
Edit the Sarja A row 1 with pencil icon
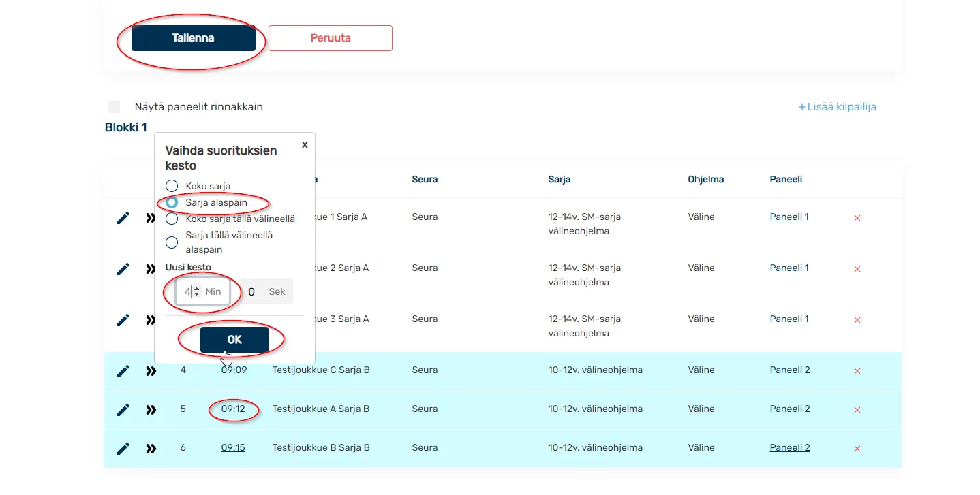click(x=123, y=218)
